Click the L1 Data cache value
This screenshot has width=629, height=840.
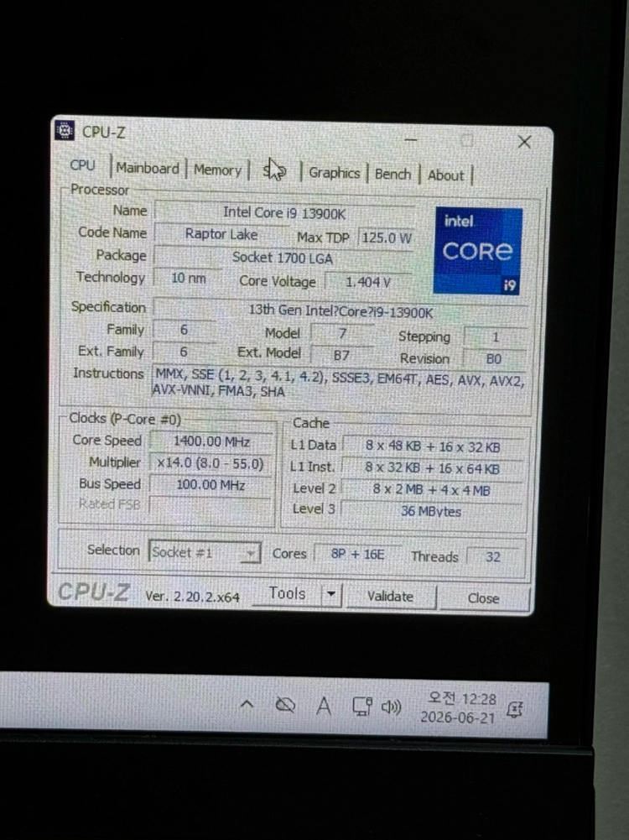pos(433,446)
